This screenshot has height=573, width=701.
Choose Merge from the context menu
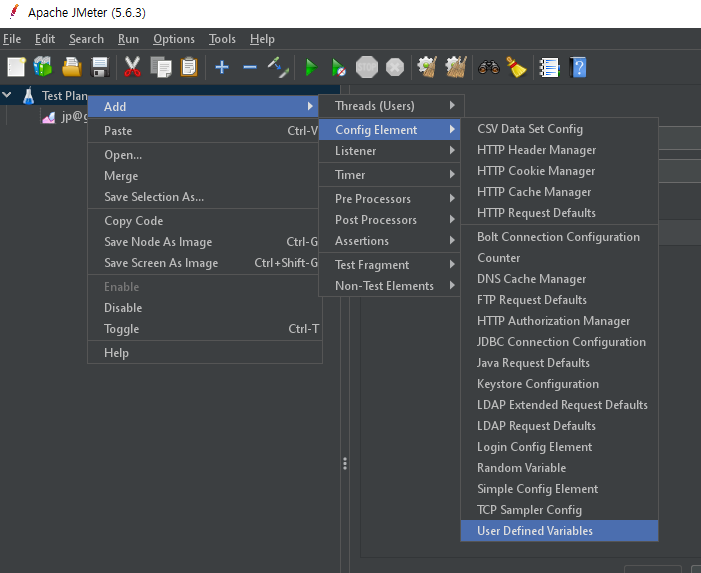203,176
